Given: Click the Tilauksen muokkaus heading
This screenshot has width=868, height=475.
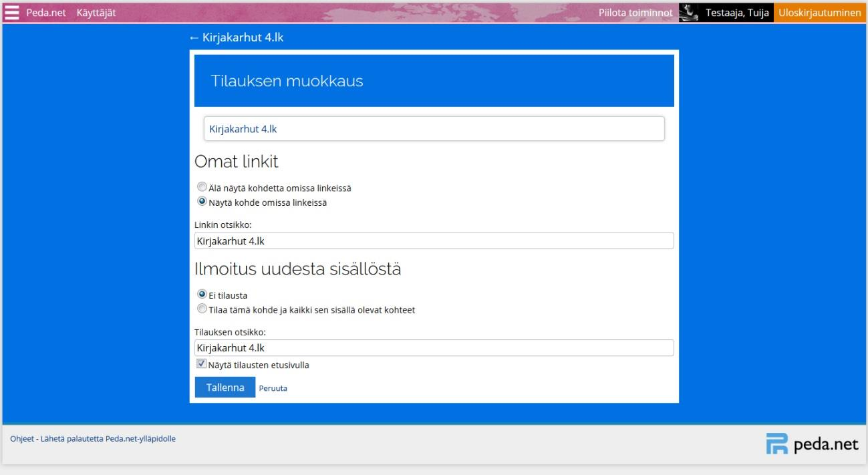Looking at the screenshot, I should click(287, 82).
